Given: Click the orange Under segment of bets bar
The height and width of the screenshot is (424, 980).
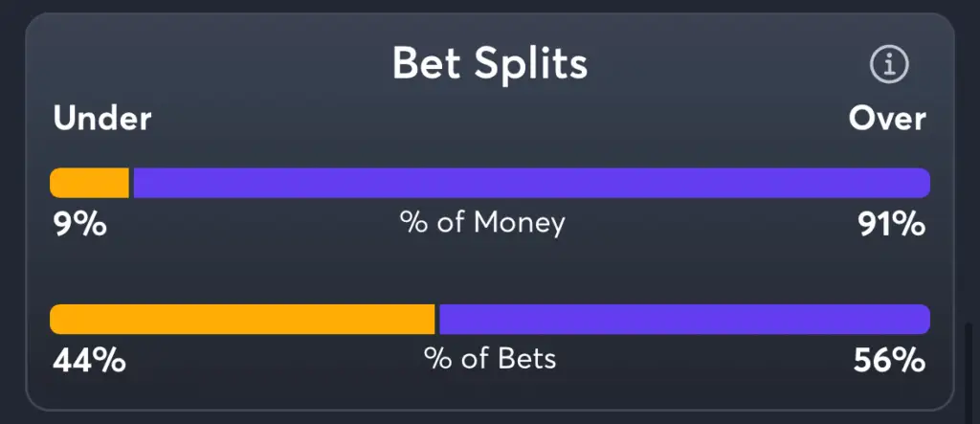Looking at the screenshot, I should (242, 320).
